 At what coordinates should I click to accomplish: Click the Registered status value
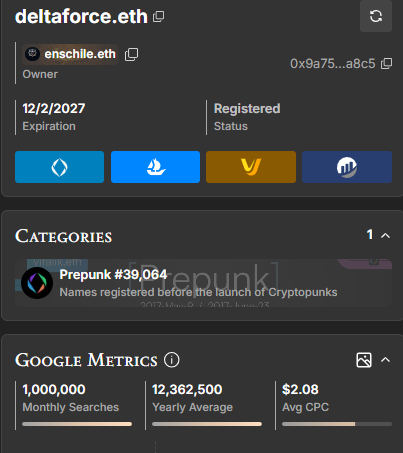point(247,108)
